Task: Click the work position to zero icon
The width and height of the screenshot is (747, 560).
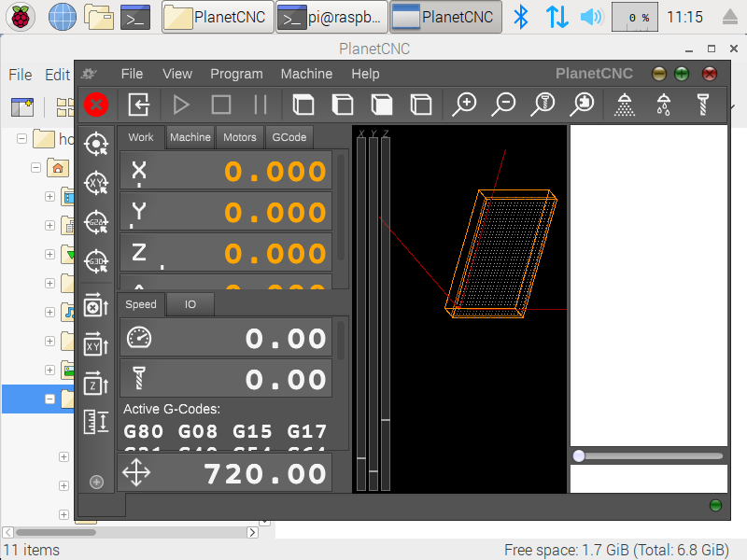Action: tap(95, 144)
